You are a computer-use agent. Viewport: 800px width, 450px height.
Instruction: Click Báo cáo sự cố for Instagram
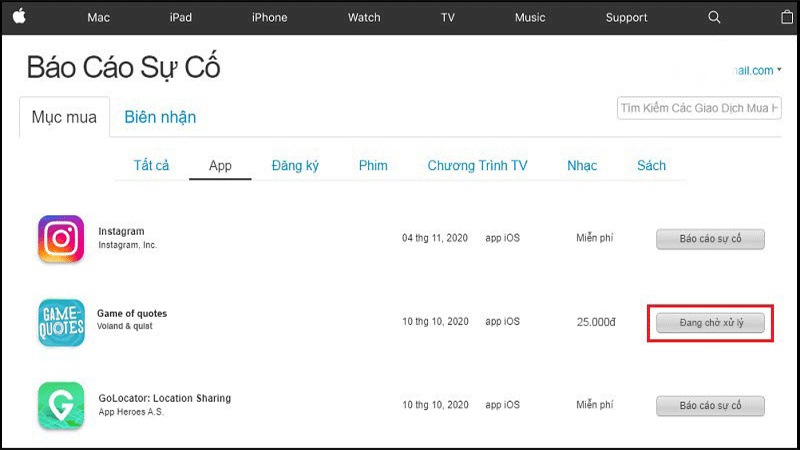pos(710,239)
